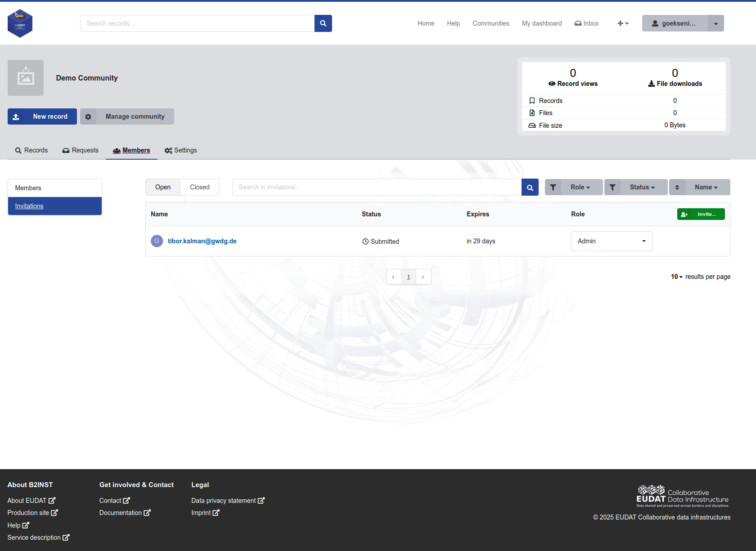Show Open invitations
Viewport: 756px width, 551px height.
click(x=163, y=187)
